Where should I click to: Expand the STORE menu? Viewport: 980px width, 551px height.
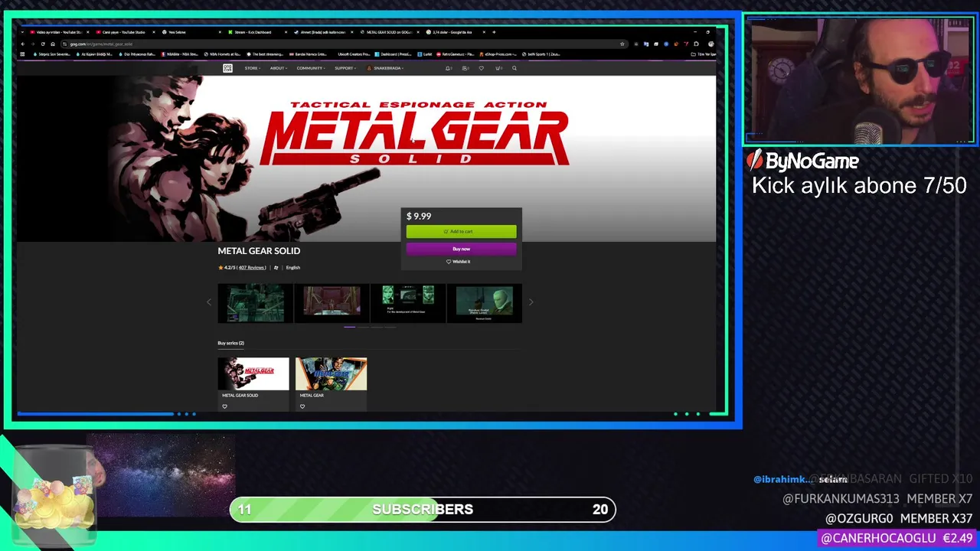pyautogui.click(x=252, y=68)
